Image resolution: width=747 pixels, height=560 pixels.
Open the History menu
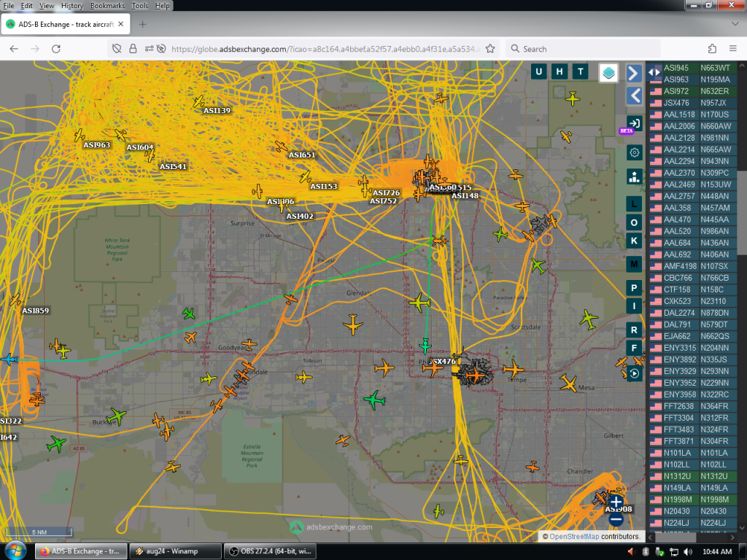click(x=72, y=6)
